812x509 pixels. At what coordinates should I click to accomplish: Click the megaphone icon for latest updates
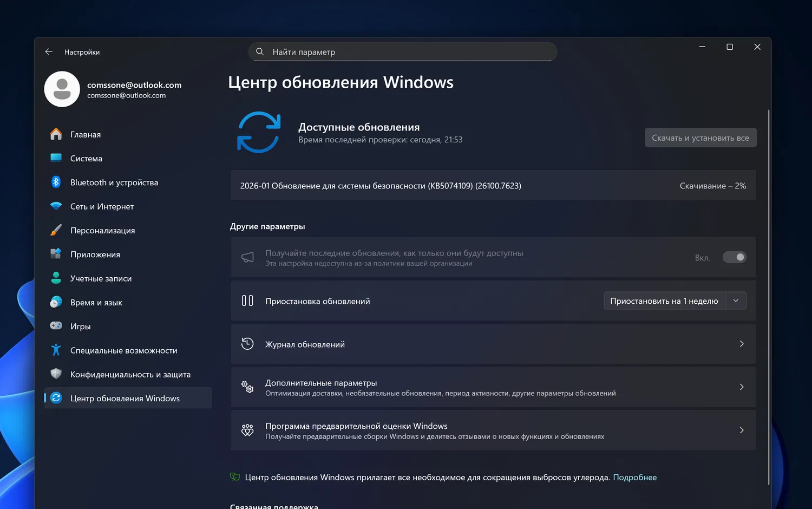click(247, 257)
